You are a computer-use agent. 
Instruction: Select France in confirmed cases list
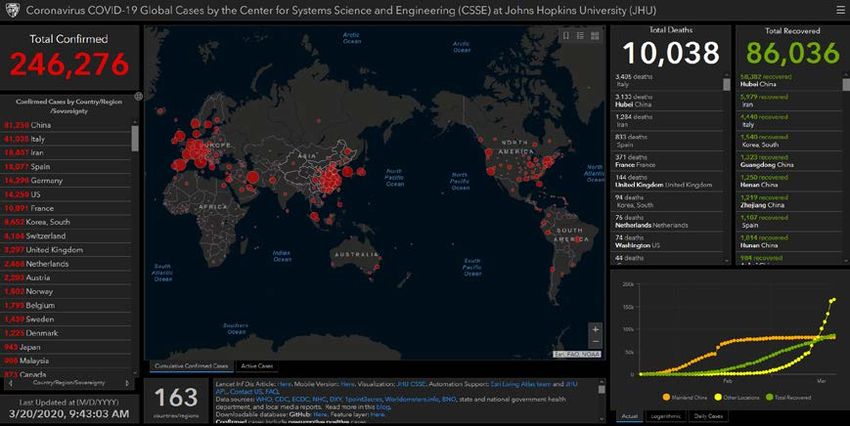(66, 208)
